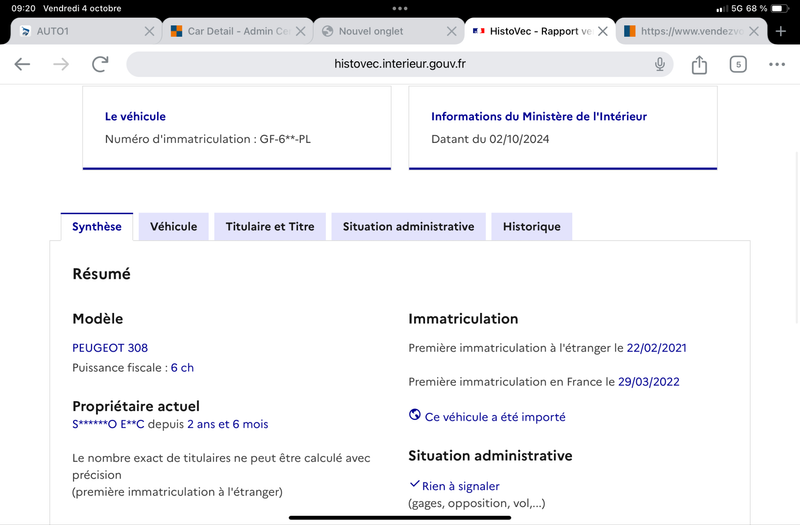800x525 pixels.
Task: Open the browser three-dot menu
Action: [777, 64]
